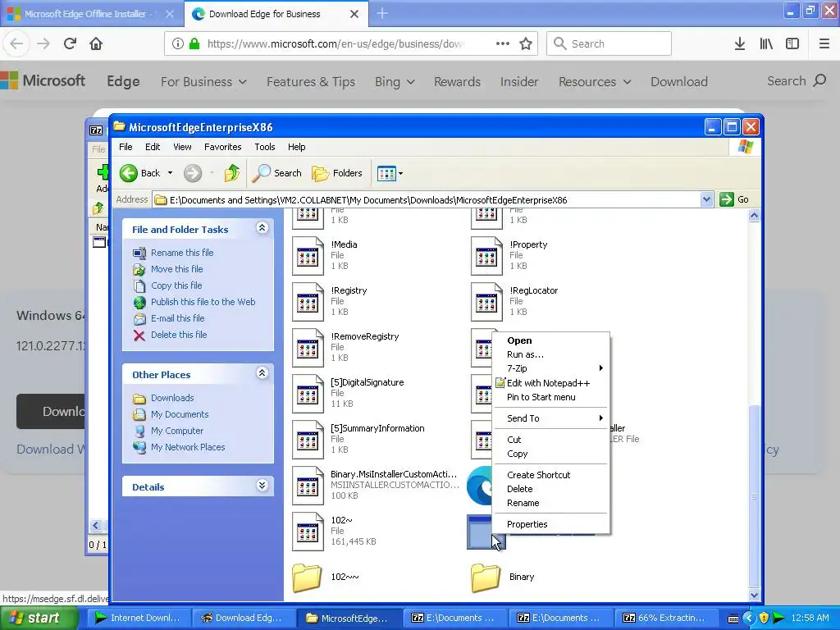Click Move this file task
Screen dimensions: 840x630
(177, 269)
